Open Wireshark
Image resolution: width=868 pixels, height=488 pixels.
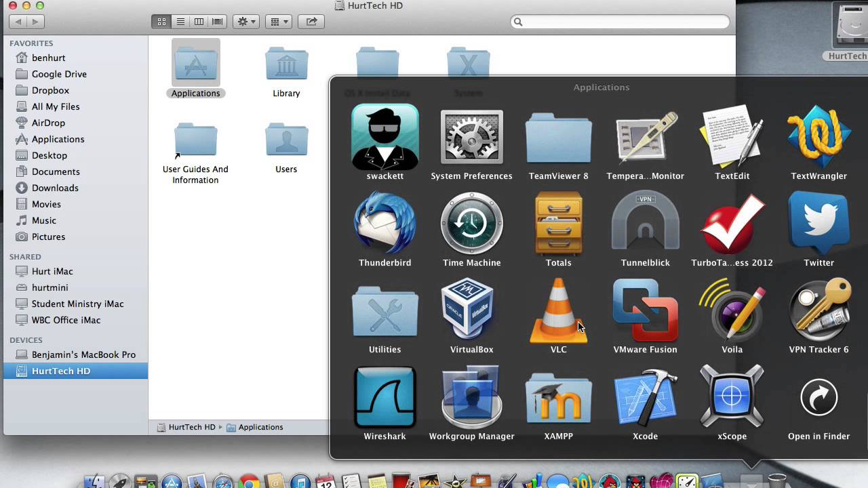(x=384, y=397)
